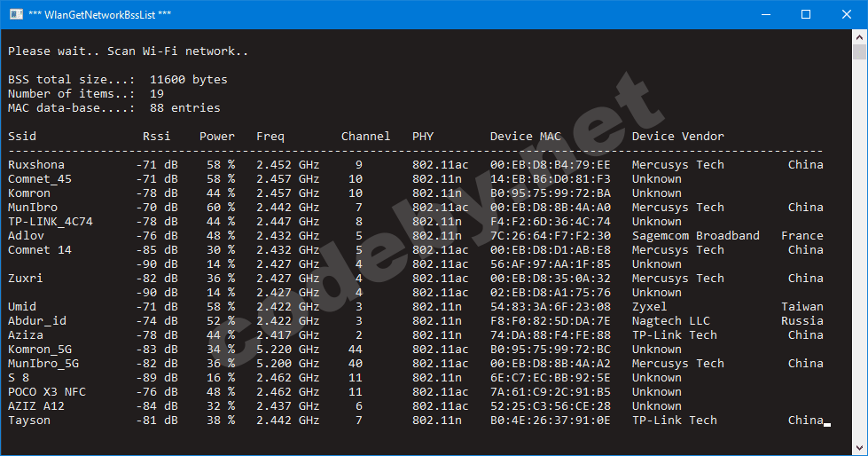Click the Russia country entry

coord(802,321)
